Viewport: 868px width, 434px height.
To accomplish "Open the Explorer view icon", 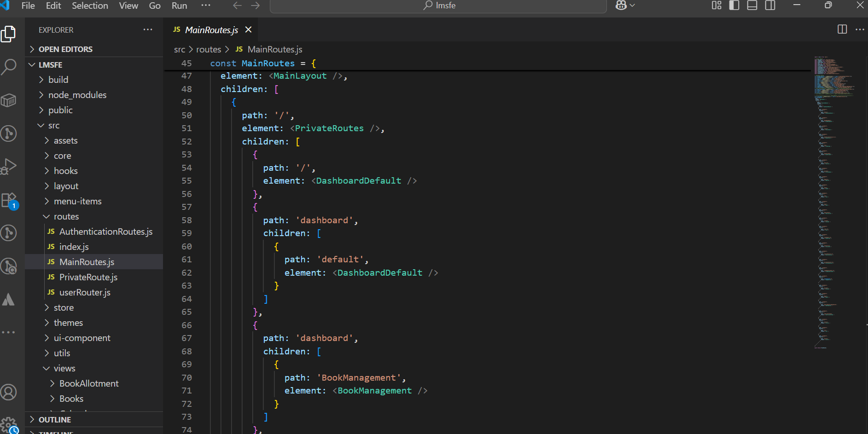I will point(9,34).
